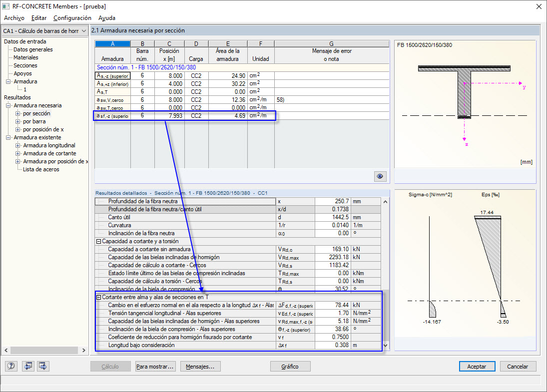Viewport: 547px width, 392px height.
Task: Select 'Tensión tangencial longitudinal - Alas superiores' row
Action: click(238, 313)
